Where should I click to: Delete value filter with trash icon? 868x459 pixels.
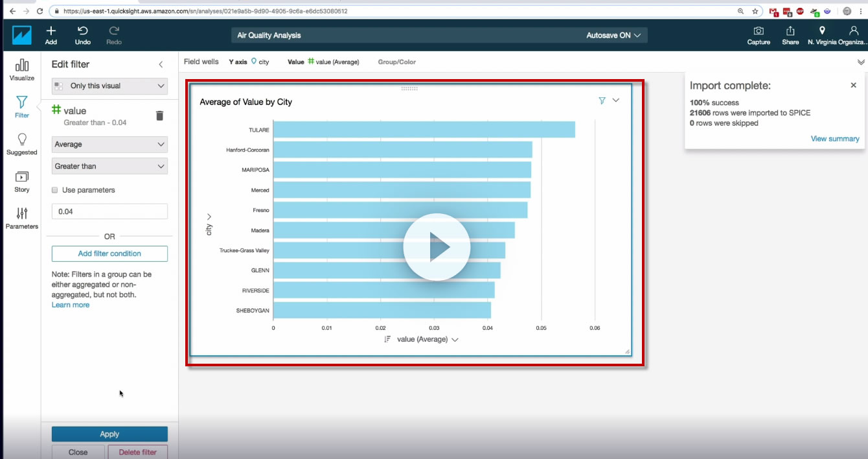pyautogui.click(x=160, y=115)
